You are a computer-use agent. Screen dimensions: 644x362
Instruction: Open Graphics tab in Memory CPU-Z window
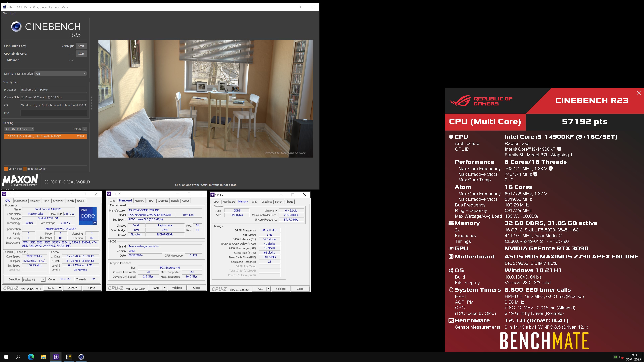point(266,202)
